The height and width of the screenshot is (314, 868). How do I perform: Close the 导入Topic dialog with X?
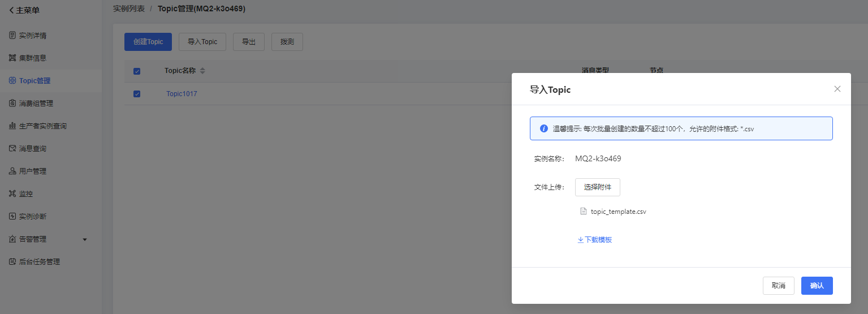point(837,89)
